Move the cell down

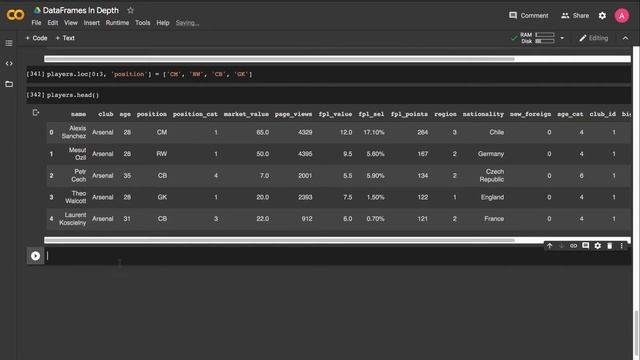click(x=561, y=246)
